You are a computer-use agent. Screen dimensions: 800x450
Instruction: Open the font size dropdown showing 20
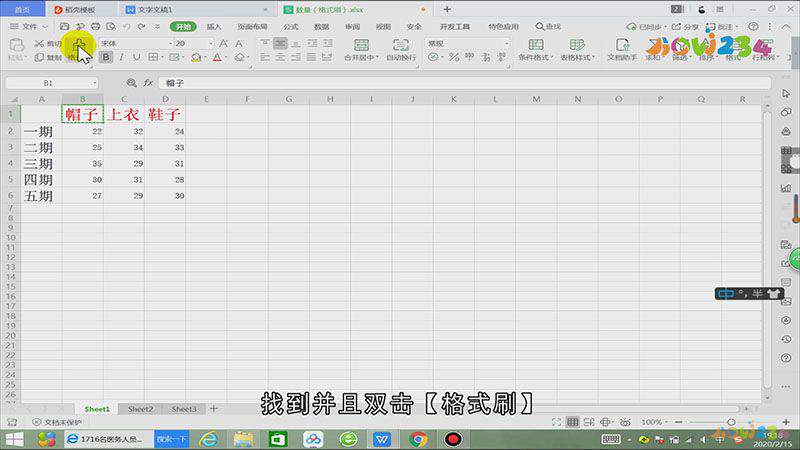click(211, 44)
